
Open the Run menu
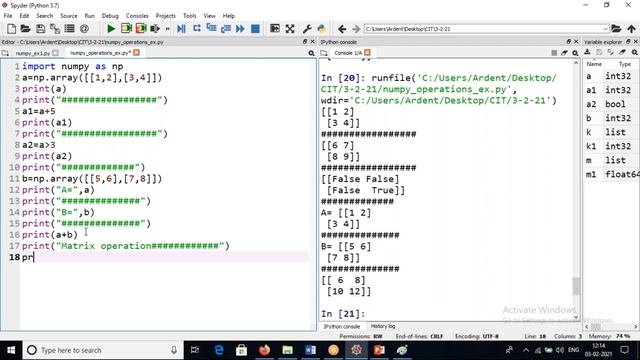[x=89, y=16]
